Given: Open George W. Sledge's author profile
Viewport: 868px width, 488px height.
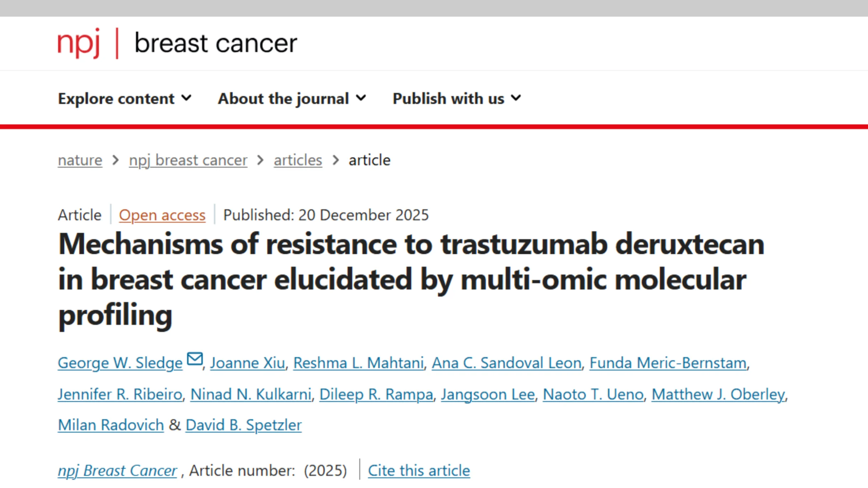Looking at the screenshot, I should (x=120, y=363).
